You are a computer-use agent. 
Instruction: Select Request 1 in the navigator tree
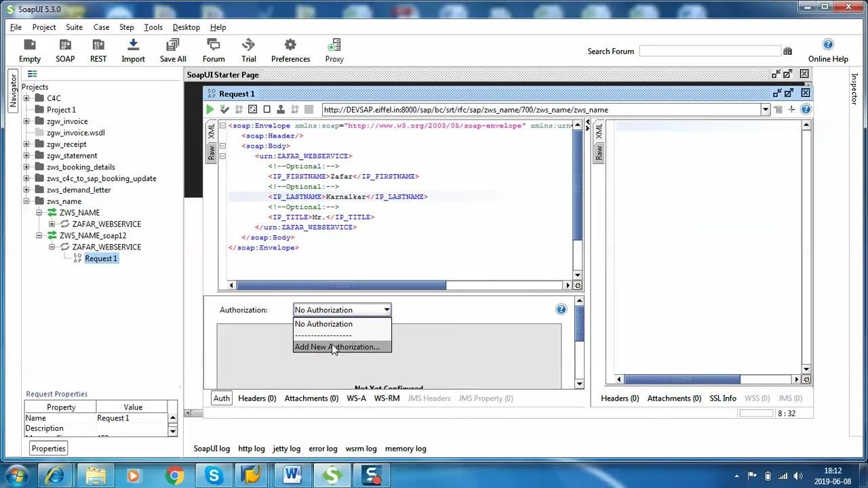pyautogui.click(x=101, y=258)
